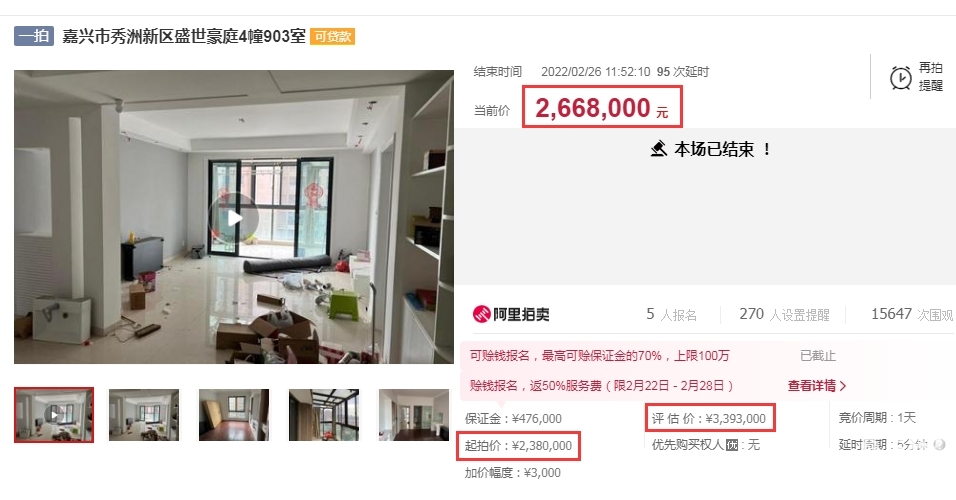Click the gavel icon beside 本场已结束
Image resolution: width=956 pixels, height=500 pixels.
point(658,149)
